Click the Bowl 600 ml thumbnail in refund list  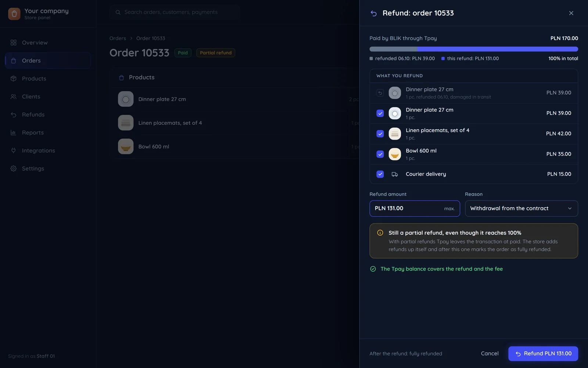(395, 154)
